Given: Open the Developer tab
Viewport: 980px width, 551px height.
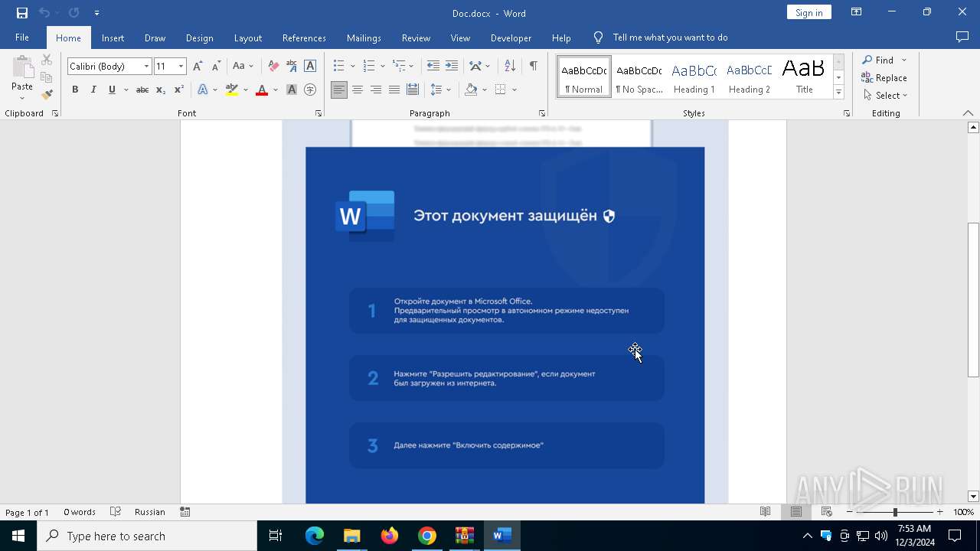Looking at the screenshot, I should click(x=511, y=37).
